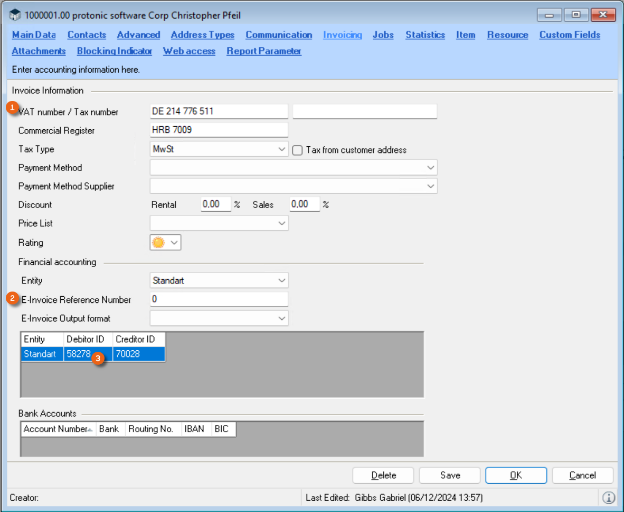This screenshot has width=624, height=512.
Task: Open the Price List dropdown
Action: (x=281, y=224)
